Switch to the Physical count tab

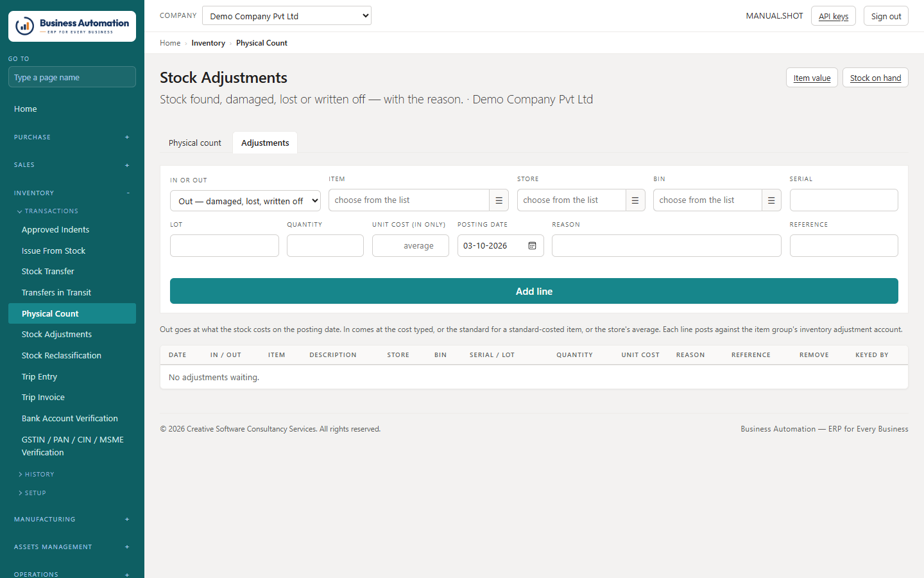pos(195,143)
